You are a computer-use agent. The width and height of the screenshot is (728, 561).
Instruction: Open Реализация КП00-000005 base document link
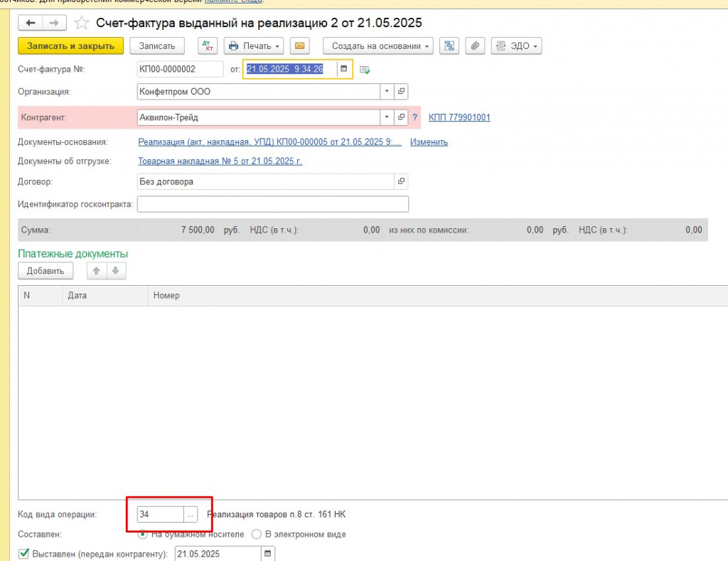(269, 142)
